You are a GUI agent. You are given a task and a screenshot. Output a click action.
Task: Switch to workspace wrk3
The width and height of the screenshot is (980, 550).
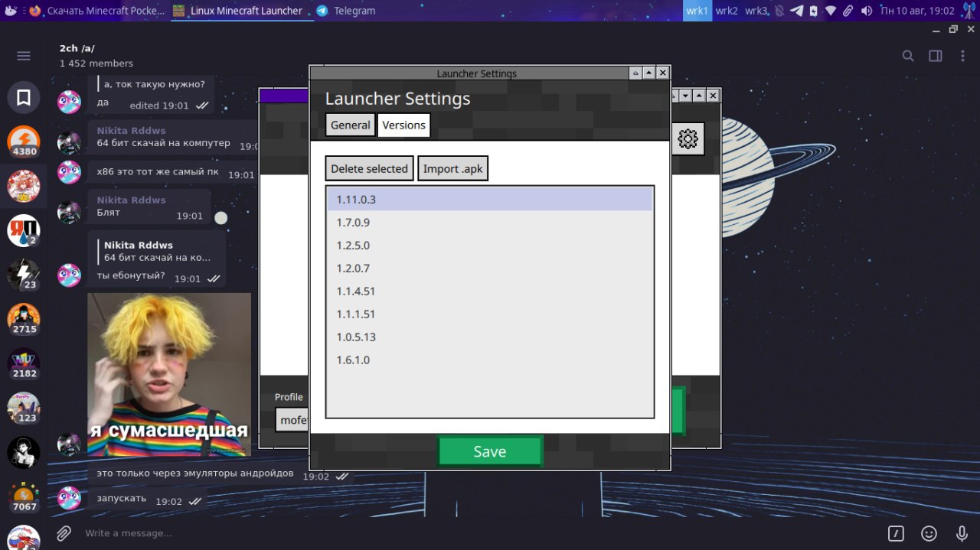(756, 11)
